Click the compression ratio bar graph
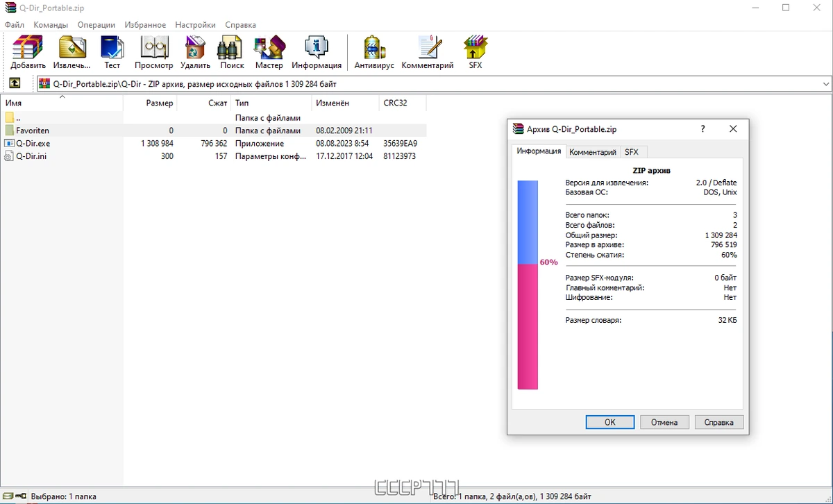 [x=528, y=285]
